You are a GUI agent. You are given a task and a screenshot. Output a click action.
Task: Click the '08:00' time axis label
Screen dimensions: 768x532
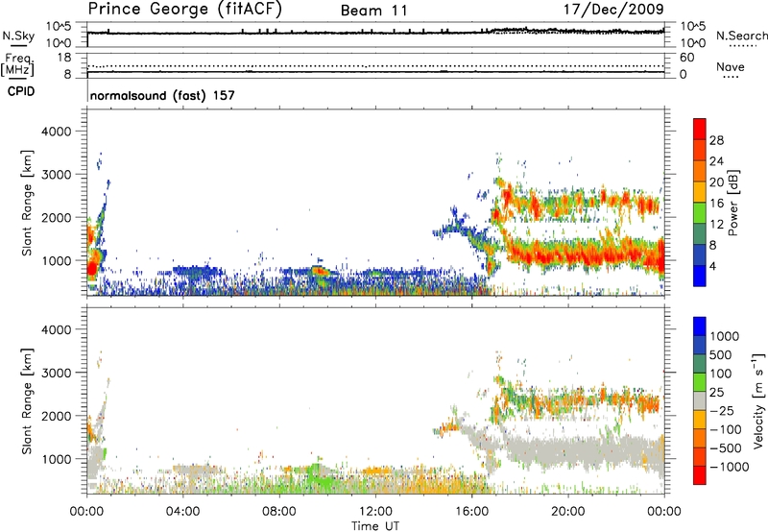click(x=279, y=512)
